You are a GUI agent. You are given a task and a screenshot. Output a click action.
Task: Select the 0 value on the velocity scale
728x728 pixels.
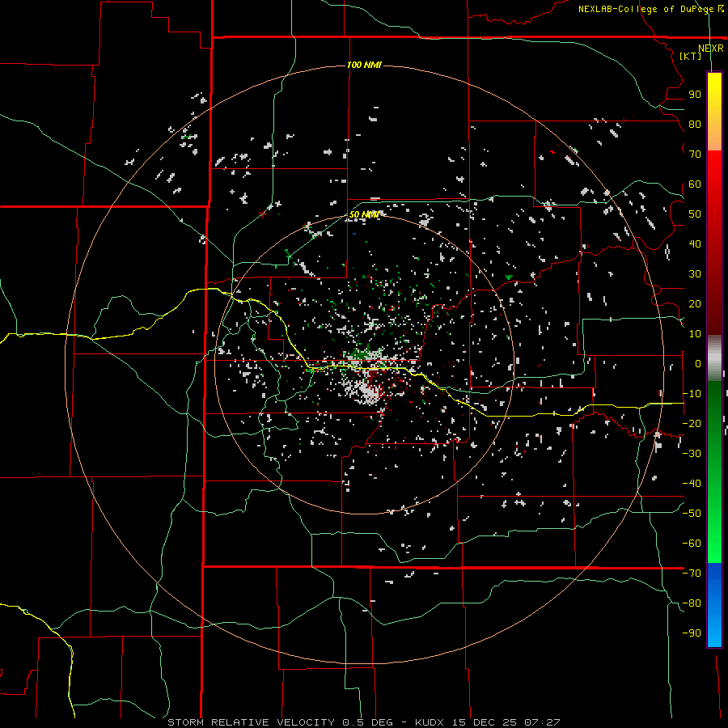697,364
